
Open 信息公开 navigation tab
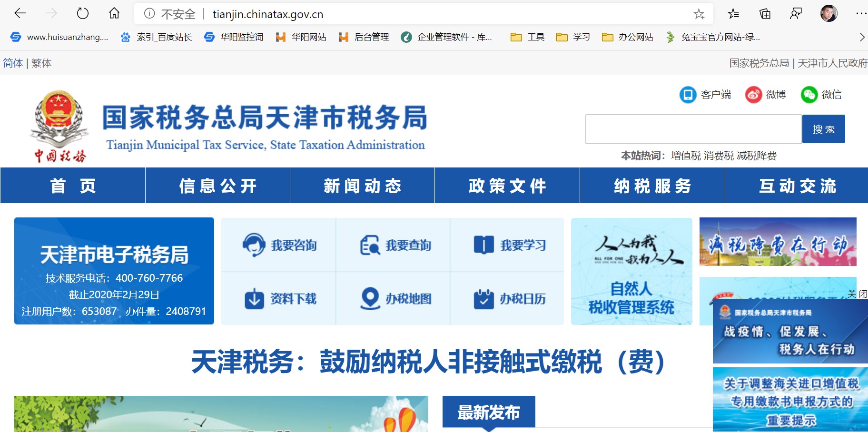coord(217,186)
